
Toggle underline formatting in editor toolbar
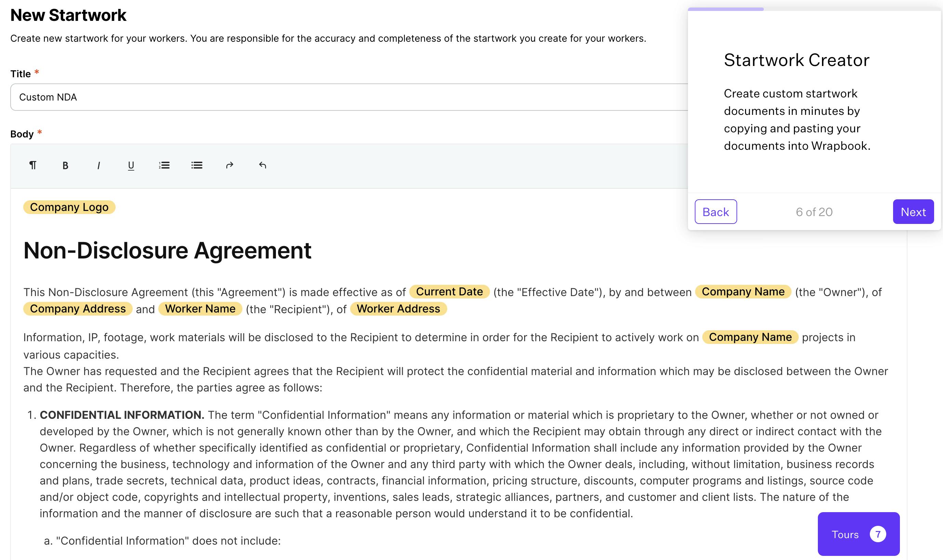click(x=131, y=165)
